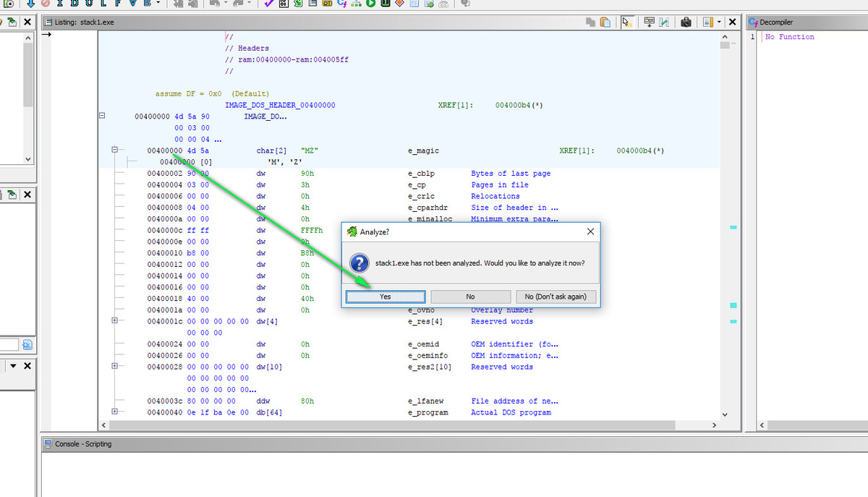Click the filter options icon in left panel
Screen dimensions: 868x497
pyautogui.click(x=27, y=344)
